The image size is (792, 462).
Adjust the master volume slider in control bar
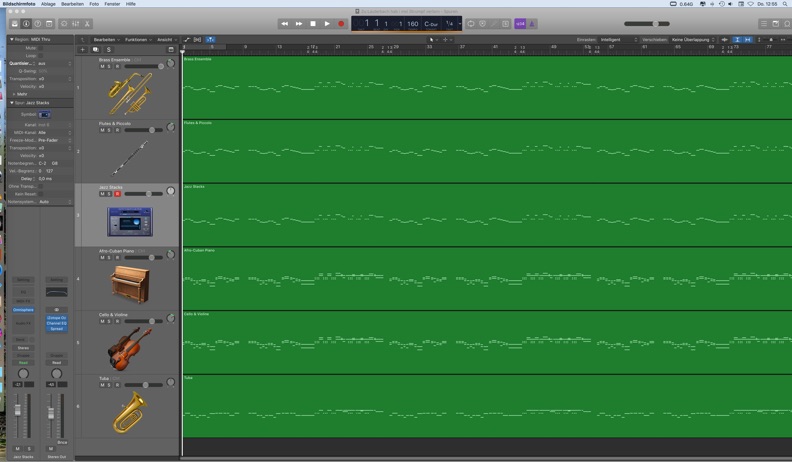pyautogui.click(x=647, y=24)
